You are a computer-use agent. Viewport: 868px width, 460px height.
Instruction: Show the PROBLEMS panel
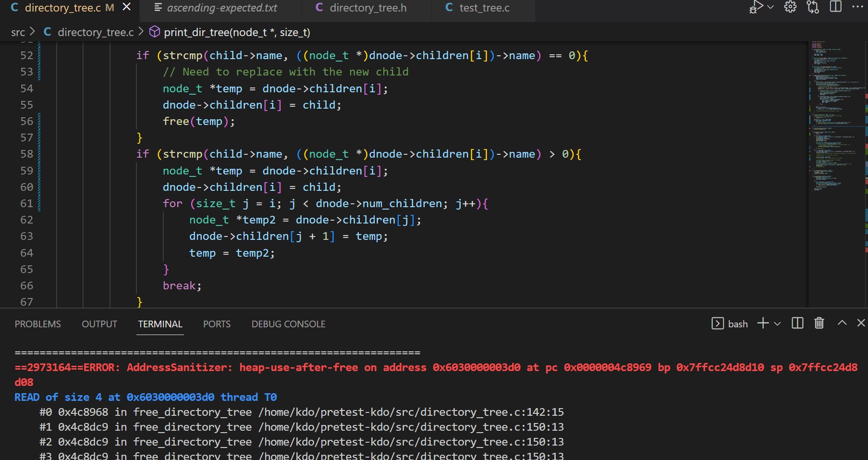pos(38,324)
